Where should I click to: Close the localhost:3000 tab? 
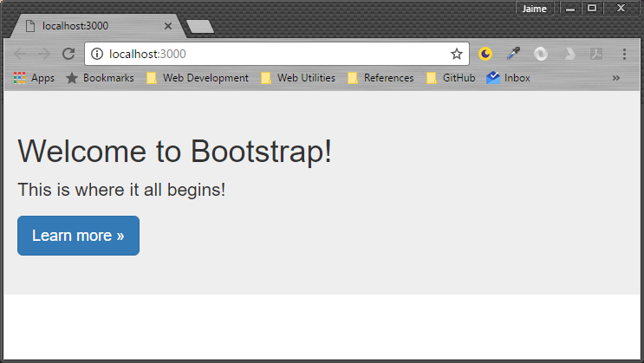point(168,26)
